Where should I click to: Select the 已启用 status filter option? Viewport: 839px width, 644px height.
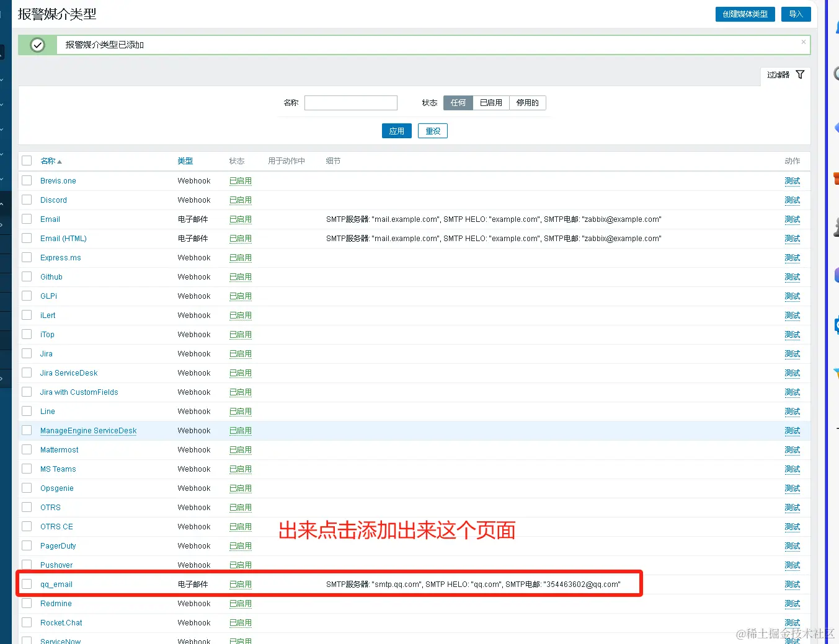point(491,103)
